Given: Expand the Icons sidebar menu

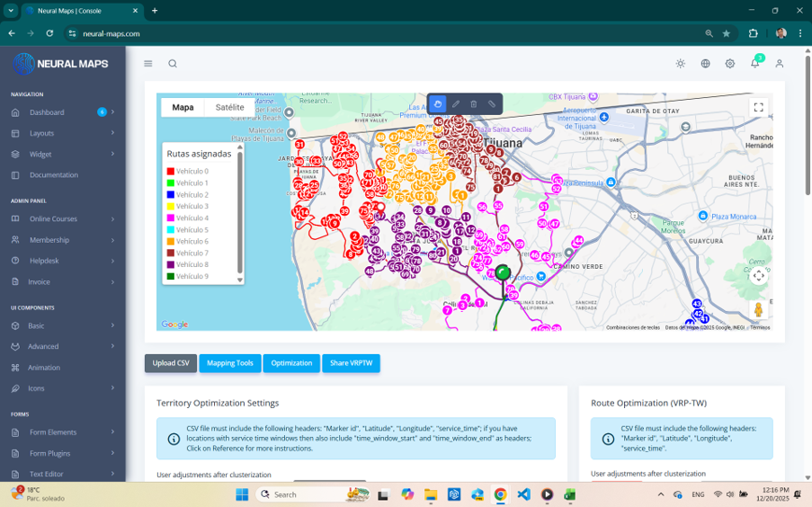Looking at the screenshot, I should tap(112, 387).
